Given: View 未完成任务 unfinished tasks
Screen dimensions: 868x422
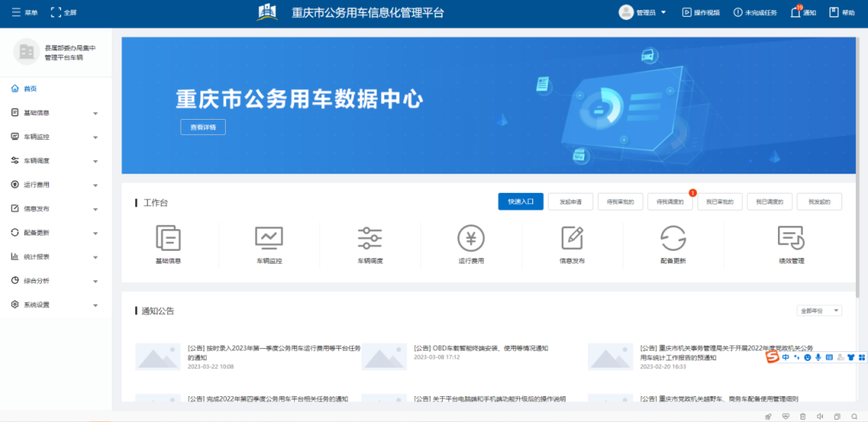Looking at the screenshot, I should point(755,13).
